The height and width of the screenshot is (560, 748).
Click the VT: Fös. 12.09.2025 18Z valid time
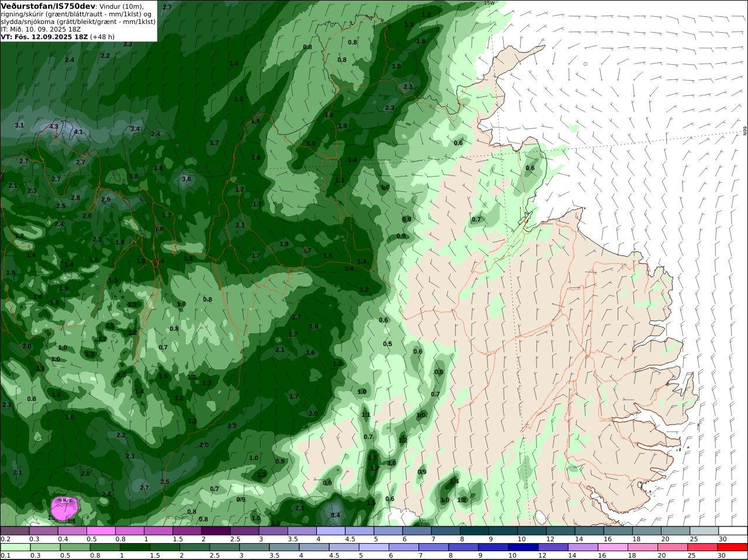(44, 37)
